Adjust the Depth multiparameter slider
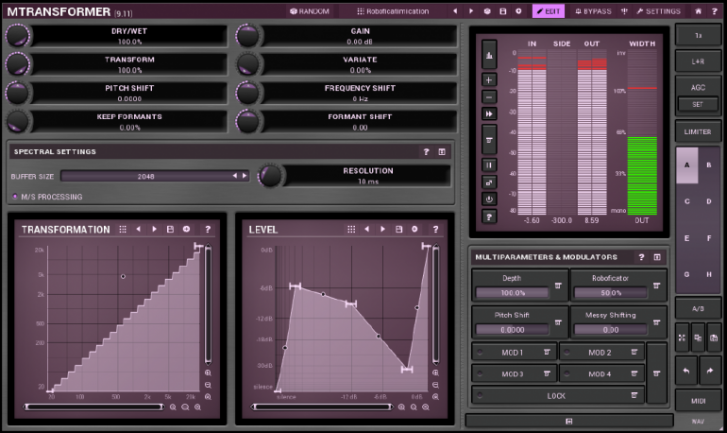Image resolution: width=727 pixels, height=433 pixels. click(512, 293)
